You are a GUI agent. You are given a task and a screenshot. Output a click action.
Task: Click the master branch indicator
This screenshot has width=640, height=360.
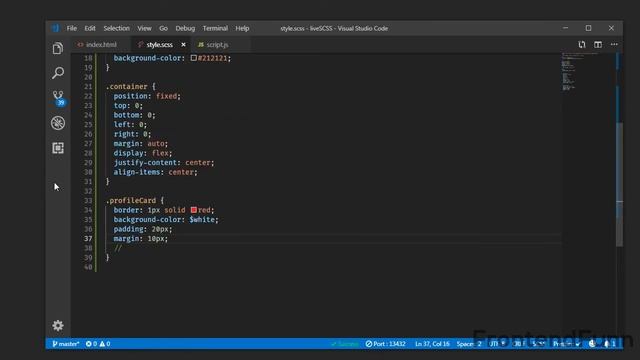pyautogui.click(x=65, y=344)
